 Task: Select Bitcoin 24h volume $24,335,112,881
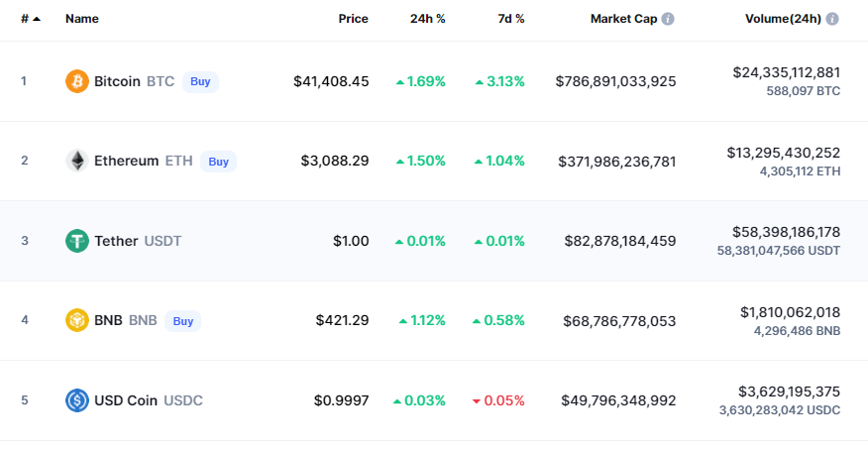coord(786,72)
